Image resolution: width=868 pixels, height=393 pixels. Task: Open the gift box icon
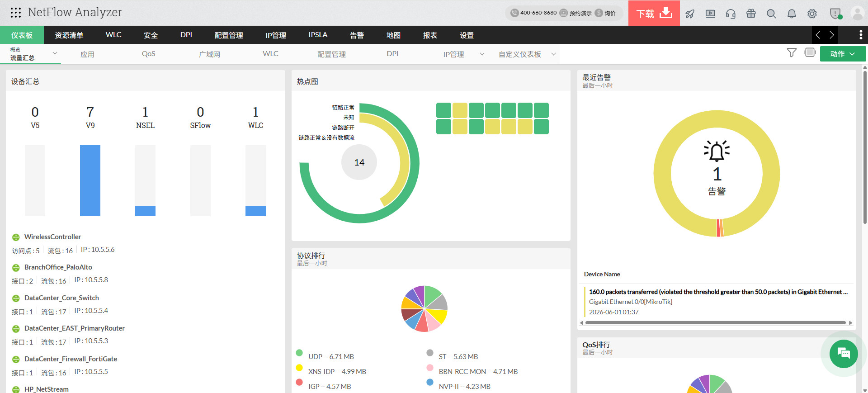coord(751,14)
